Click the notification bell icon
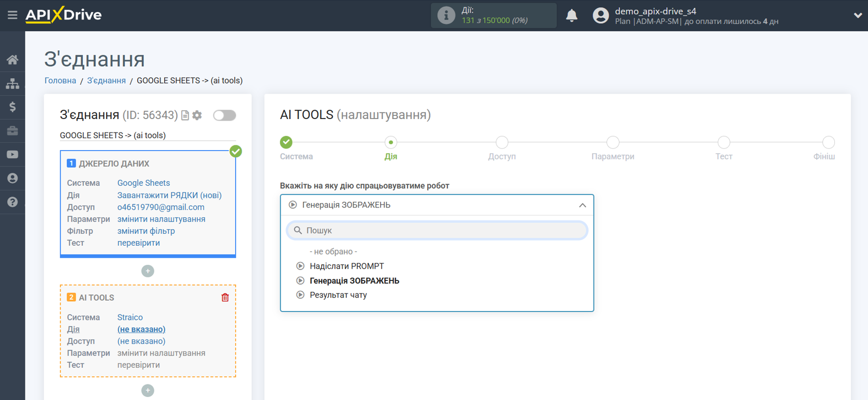Image resolution: width=868 pixels, height=400 pixels. point(571,16)
